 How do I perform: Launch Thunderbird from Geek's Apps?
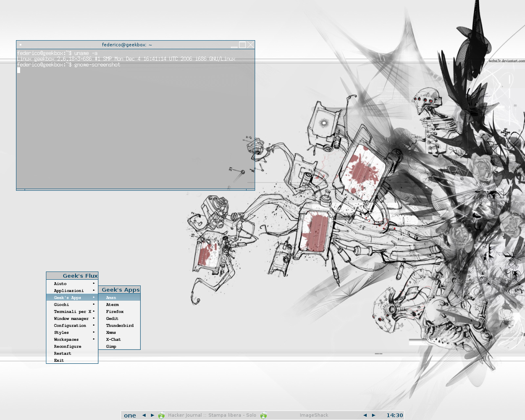[119, 325]
